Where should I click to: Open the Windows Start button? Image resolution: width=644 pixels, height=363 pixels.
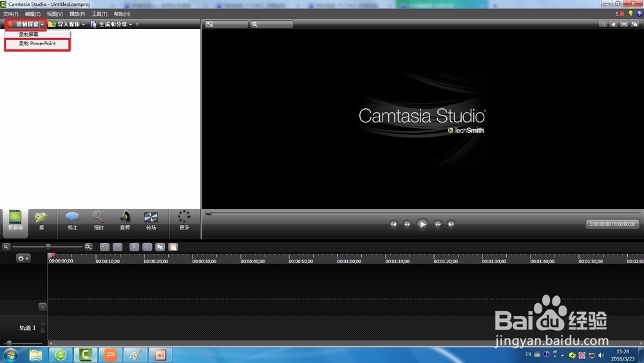coord(11,355)
